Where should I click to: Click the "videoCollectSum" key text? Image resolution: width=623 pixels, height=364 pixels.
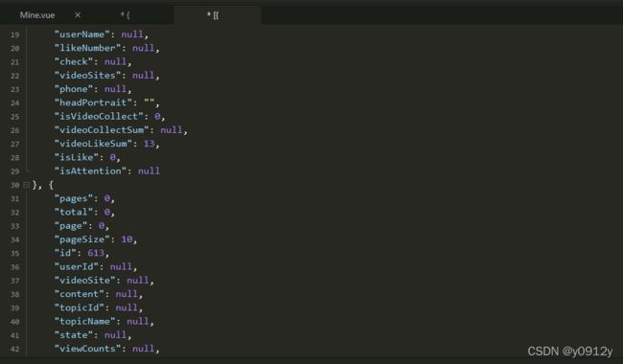click(102, 130)
